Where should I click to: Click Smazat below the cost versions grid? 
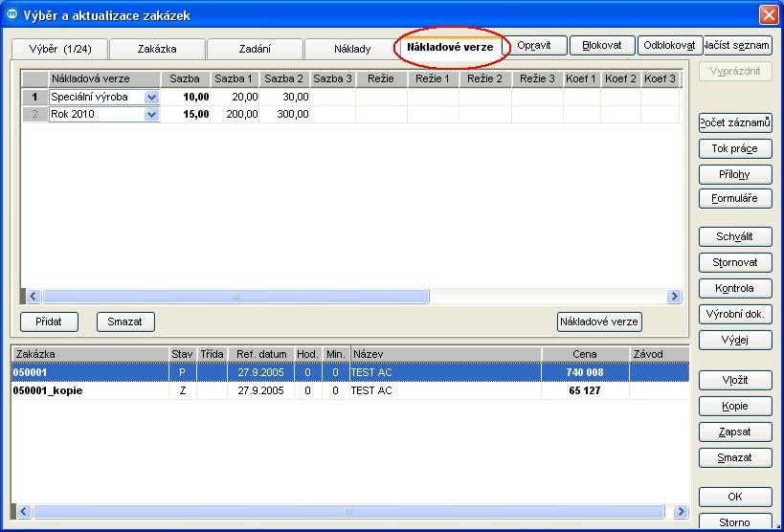[x=125, y=322]
